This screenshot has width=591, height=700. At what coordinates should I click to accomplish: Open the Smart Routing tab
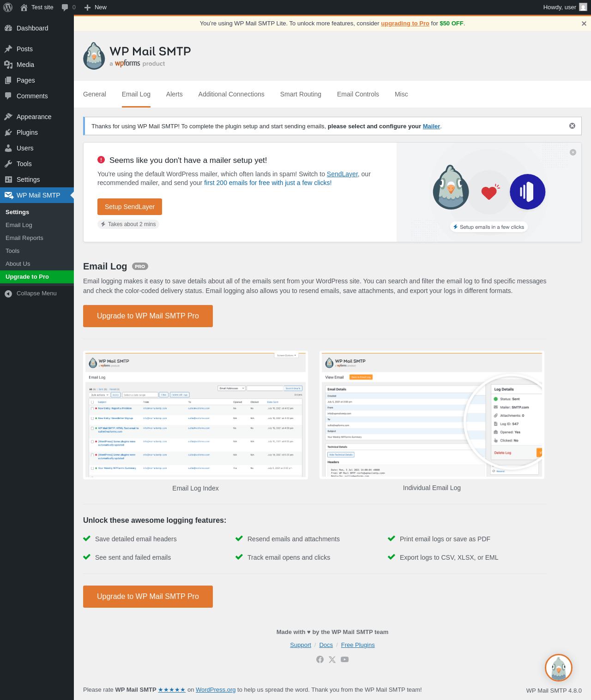point(301,94)
